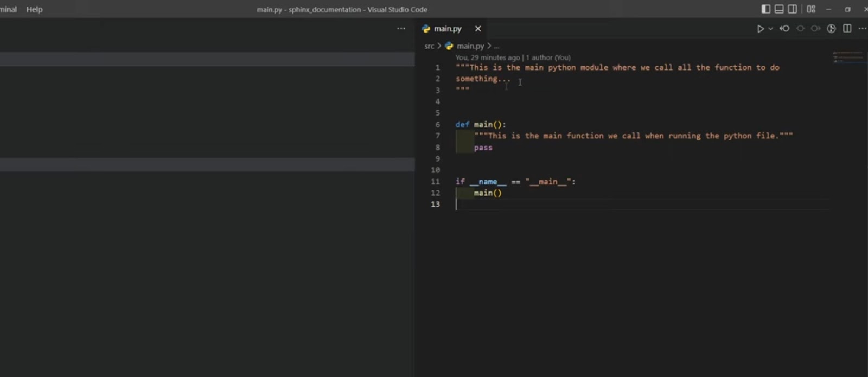
Task: Click line number 13 in the gutter
Action: 435,205
